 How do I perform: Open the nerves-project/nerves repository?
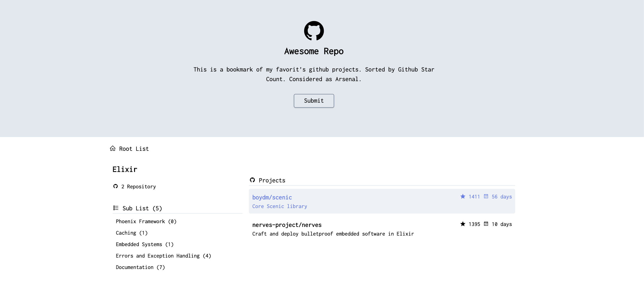287,225
